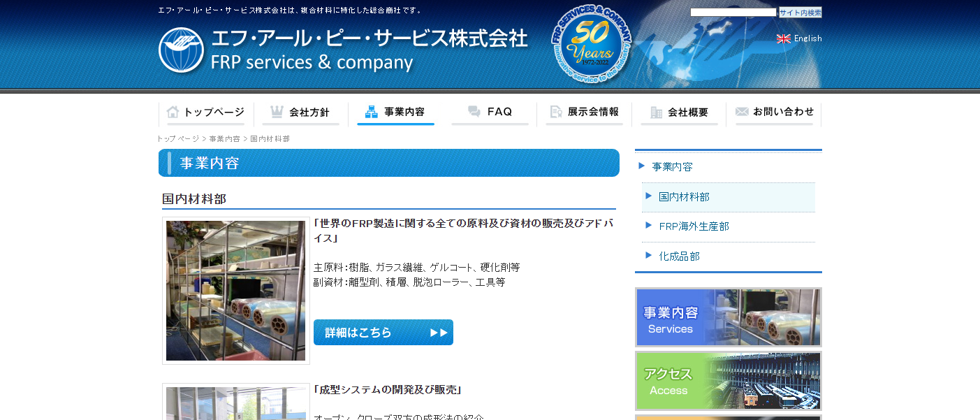The height and width of the screenshot is (420, 980).
Task: Open the お問い合わせ navigation item
Action: 774,113
